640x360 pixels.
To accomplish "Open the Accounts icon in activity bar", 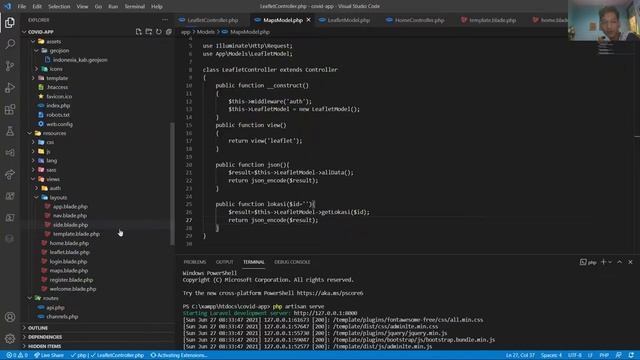I will tap(10, 317).
